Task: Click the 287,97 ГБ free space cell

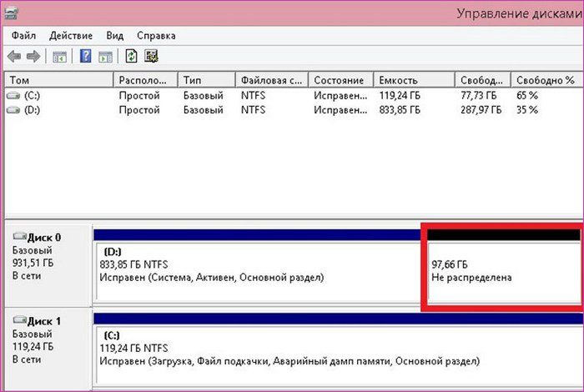Action: click(x=481, y=110)
